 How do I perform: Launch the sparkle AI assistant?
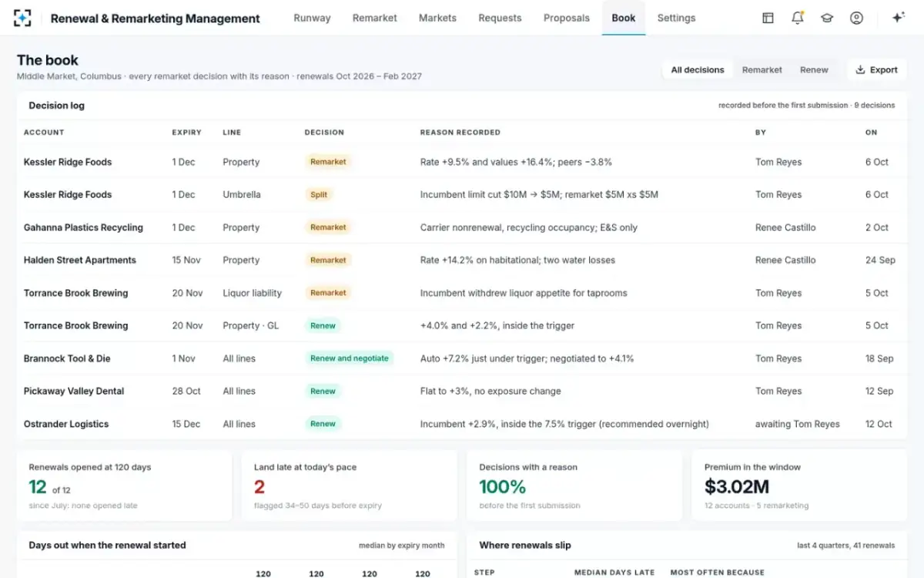(898, 18)
